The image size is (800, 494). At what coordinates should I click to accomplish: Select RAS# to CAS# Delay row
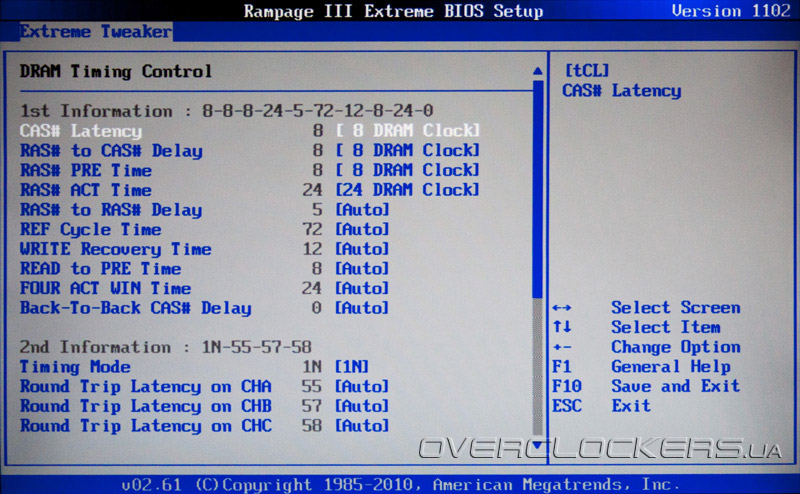coord(111,151)
